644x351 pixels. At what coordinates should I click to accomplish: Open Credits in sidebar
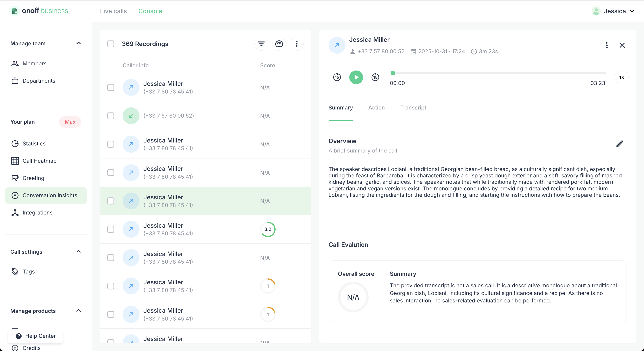pos(31,348)
